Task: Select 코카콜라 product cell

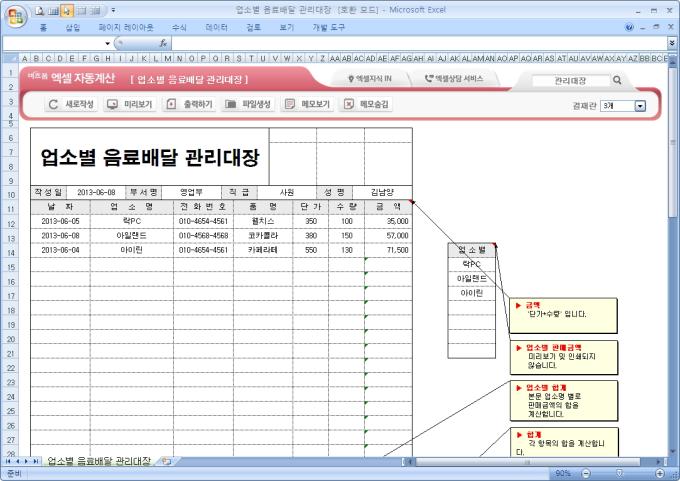Action: coord(263,236)
